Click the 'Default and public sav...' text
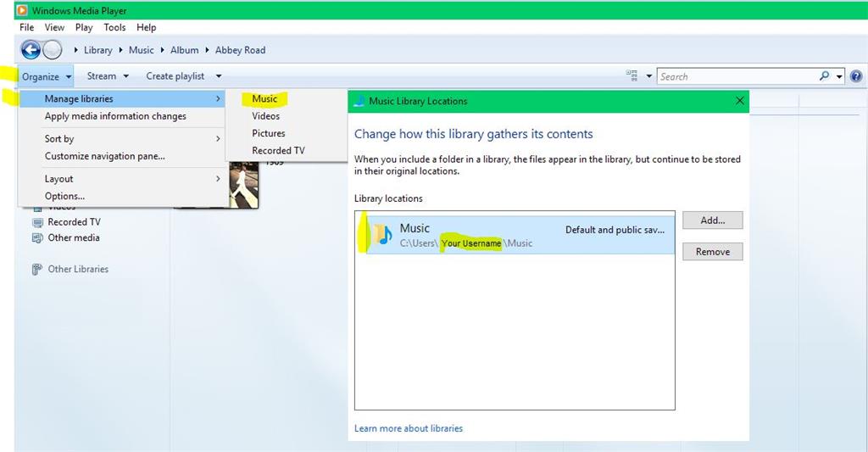Viewport: 868px width, 452px height. pyautogui.click(x=615, y=230)
